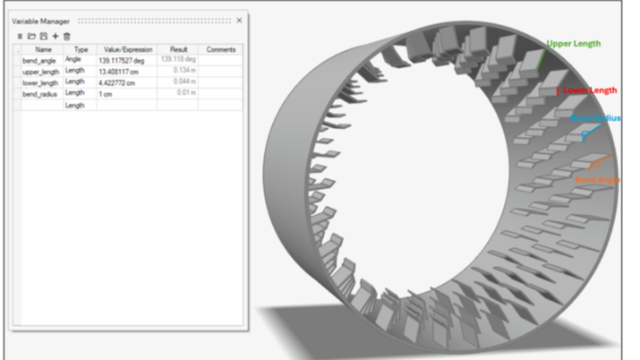Click the Result column header
640x360 pixels.
(x=178, y=49)
